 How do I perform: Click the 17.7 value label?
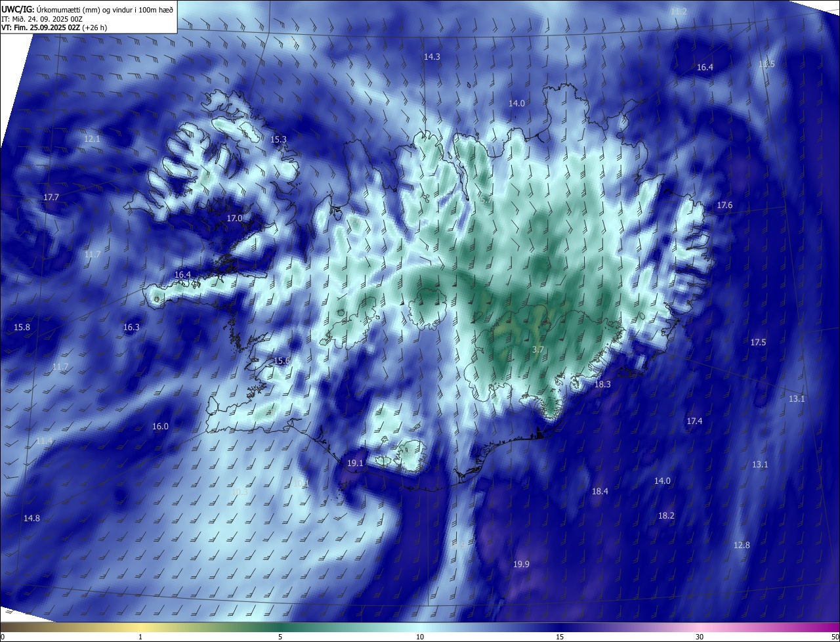click(x=51, y=198)
